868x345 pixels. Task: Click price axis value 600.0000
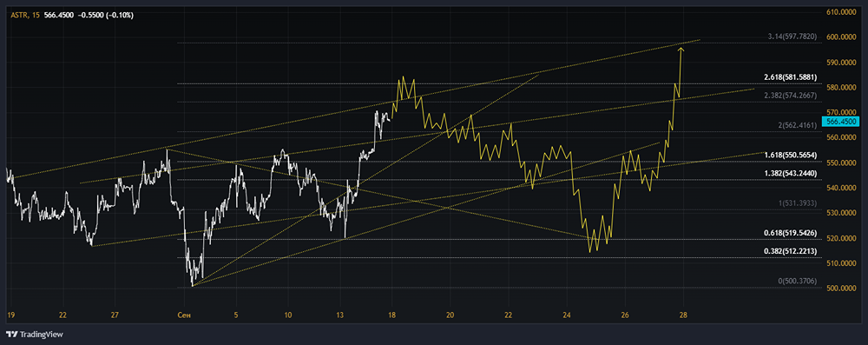[x=841, y=37]
